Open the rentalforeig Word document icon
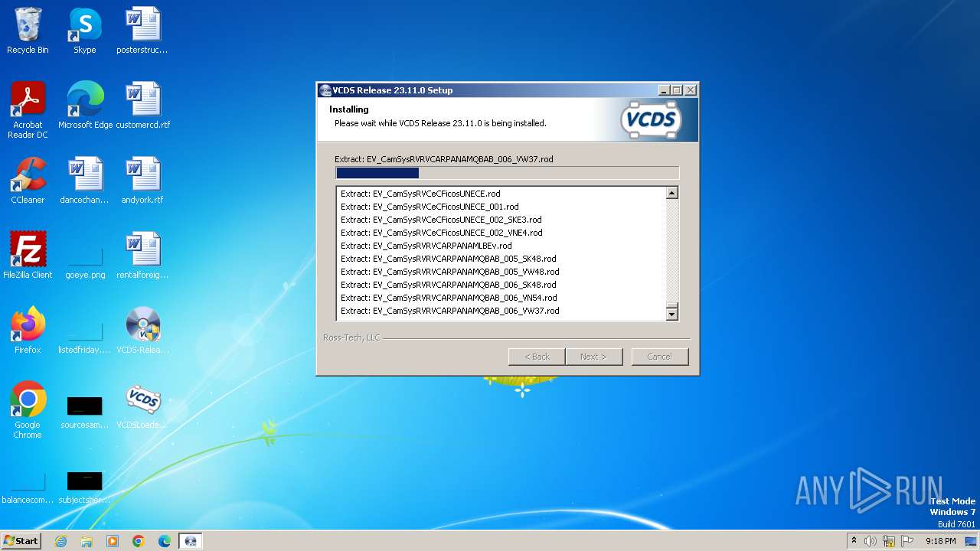 click(142, 256)
